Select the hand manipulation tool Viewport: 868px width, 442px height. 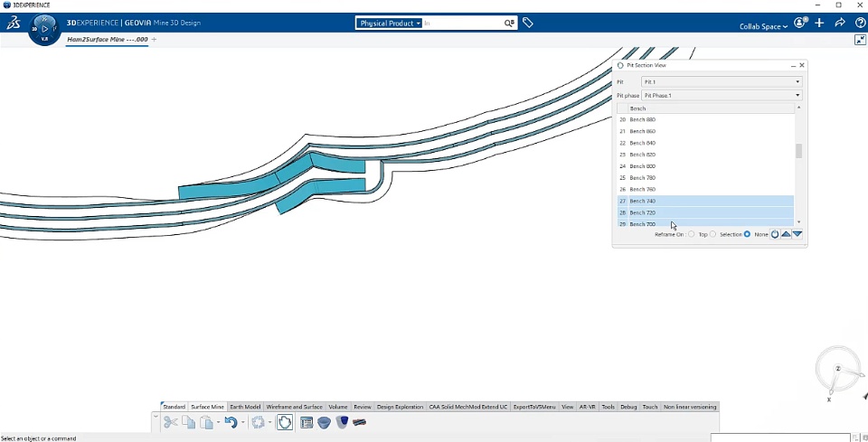[x=285, y=423]
